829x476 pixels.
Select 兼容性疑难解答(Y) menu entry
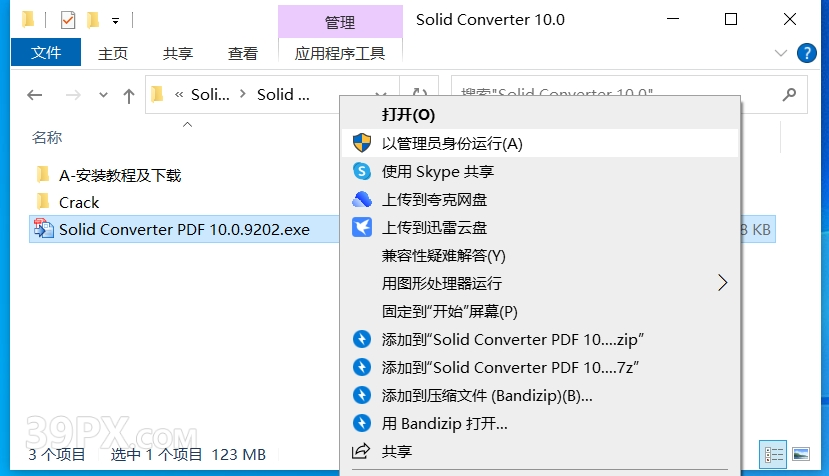[x=443, y=255]
